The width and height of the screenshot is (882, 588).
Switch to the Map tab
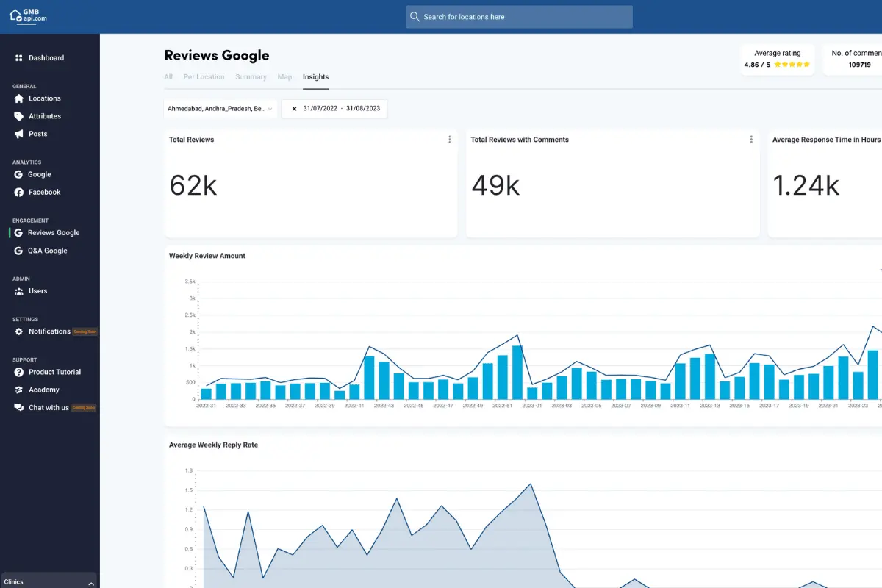(x=284, y=77)
